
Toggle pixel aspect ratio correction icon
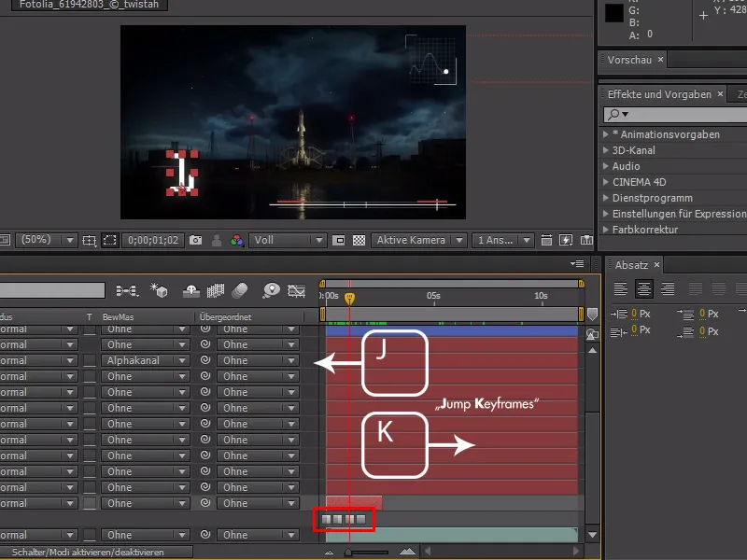pyautogui.click(x=546, y=241)
